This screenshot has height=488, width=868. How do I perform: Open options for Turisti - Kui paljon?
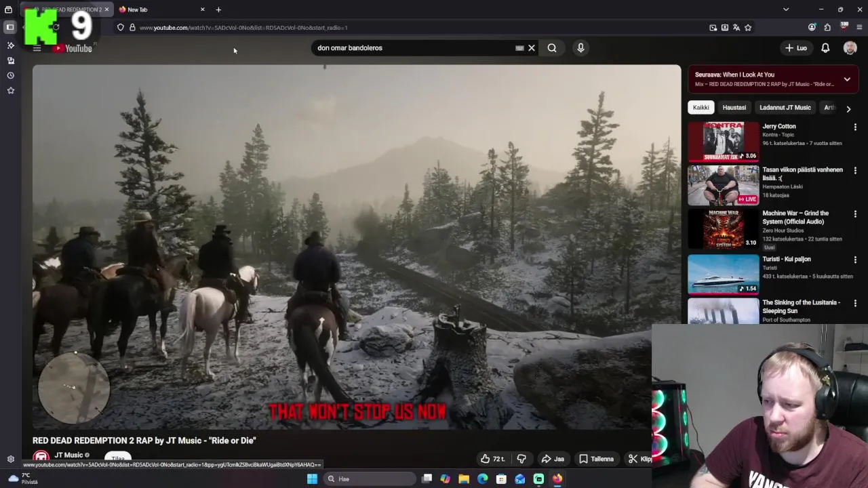[855, 260]
